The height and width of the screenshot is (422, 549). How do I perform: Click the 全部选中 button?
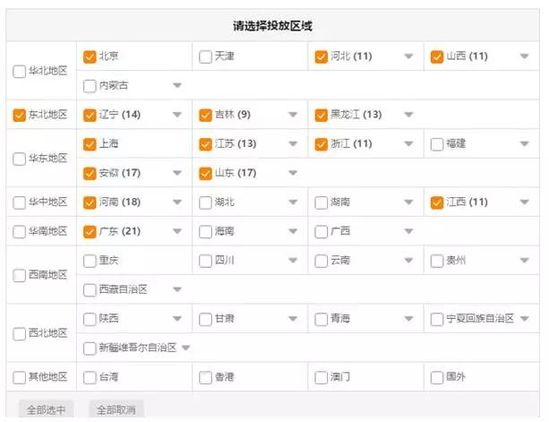coord(46,409)
